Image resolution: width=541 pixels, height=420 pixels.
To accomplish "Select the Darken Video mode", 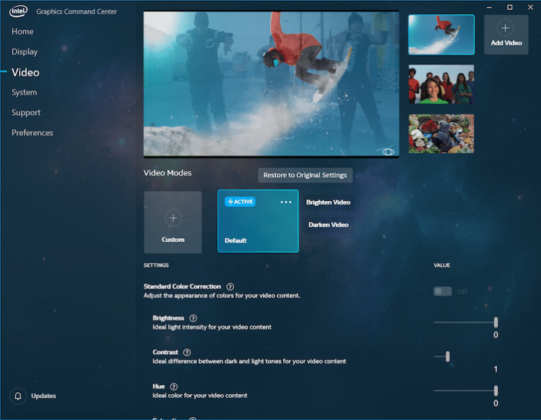I will point(328,225).
